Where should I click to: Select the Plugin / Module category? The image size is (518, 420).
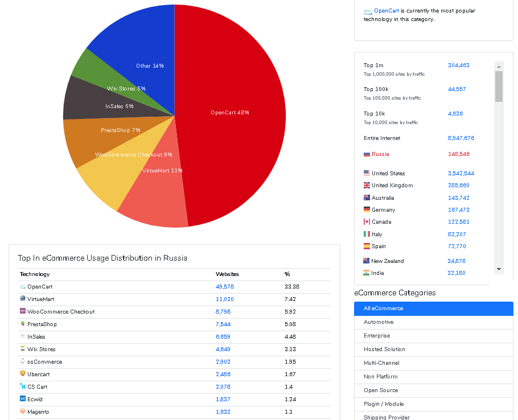tap(433, 404)
